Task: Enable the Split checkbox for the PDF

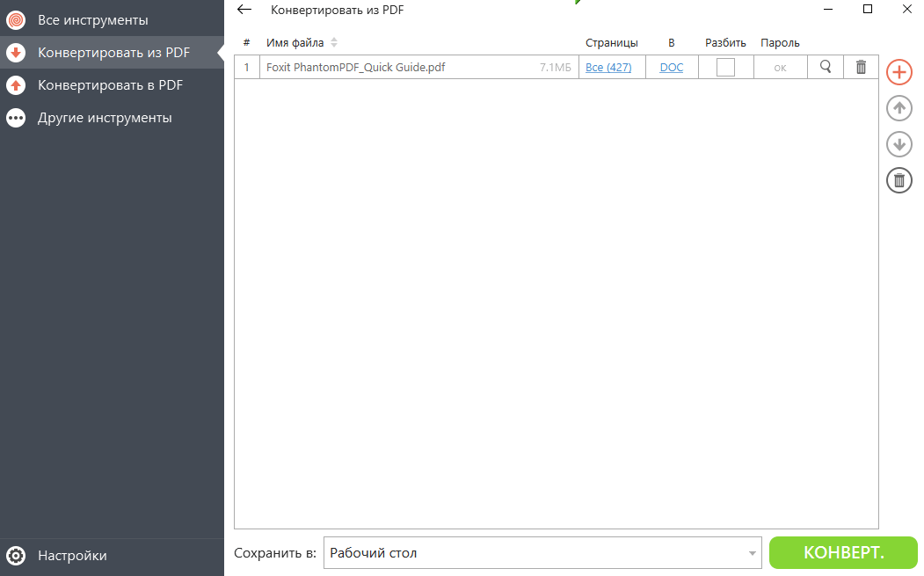Action: [725, 67]
